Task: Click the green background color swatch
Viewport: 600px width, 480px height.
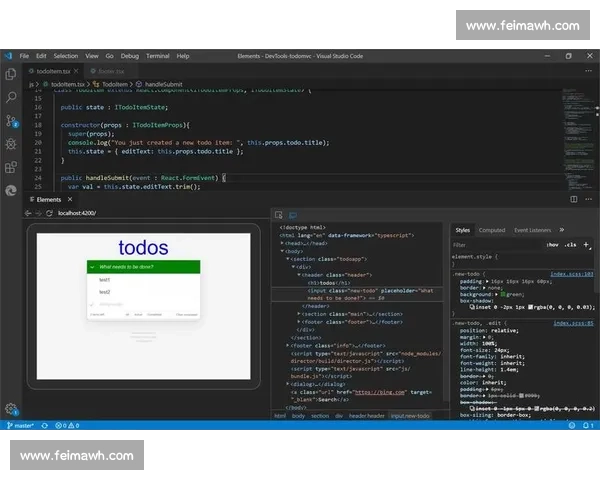Action: click(x=503, y=294)
